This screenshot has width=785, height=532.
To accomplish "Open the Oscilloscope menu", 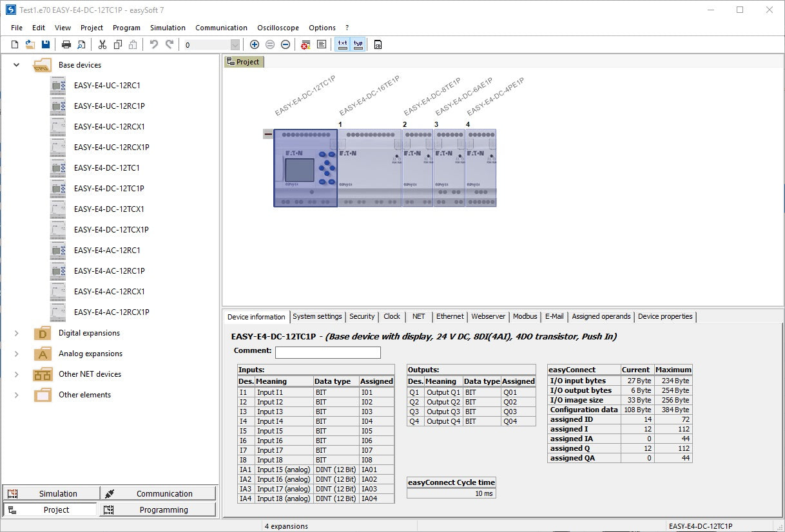I will click(278, 28).
